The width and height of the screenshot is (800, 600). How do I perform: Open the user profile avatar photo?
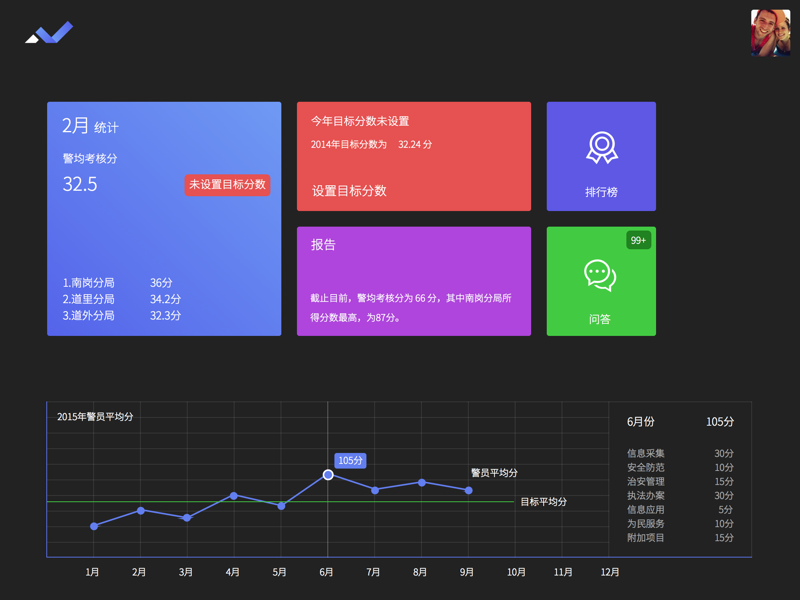tap(770, 33)
